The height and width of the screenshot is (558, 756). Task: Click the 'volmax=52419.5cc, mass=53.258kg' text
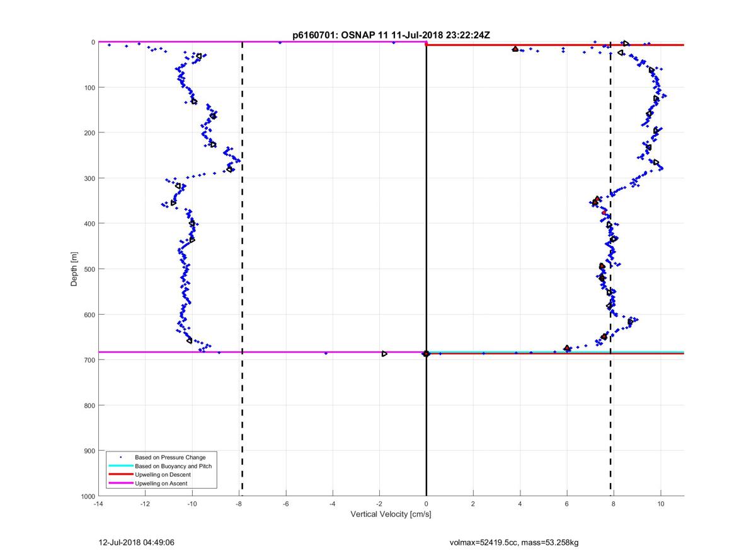pos(514,542)
